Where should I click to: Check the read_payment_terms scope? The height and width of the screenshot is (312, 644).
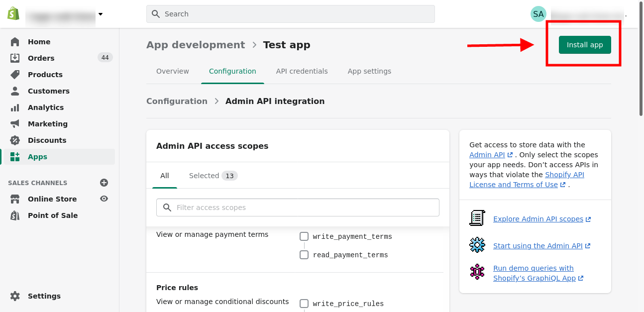[x=304, y=255]
